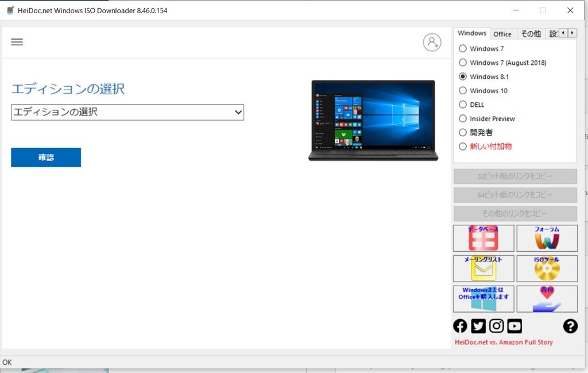The height and width of the screenshot is (373, 588).
Task: Select the Insider Preview radio button
Action: tap(463, 118)
